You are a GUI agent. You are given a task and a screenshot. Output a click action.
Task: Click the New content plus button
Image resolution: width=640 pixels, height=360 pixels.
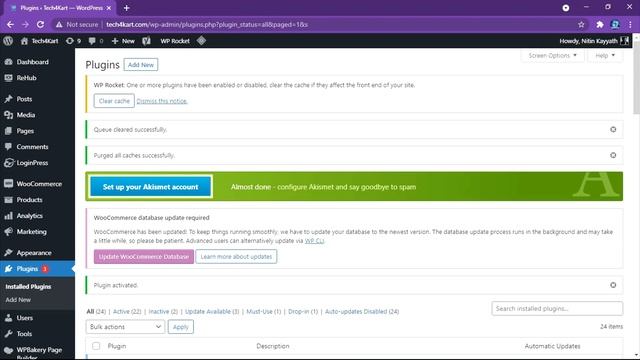pyautogui.click(x=123, y=41)
